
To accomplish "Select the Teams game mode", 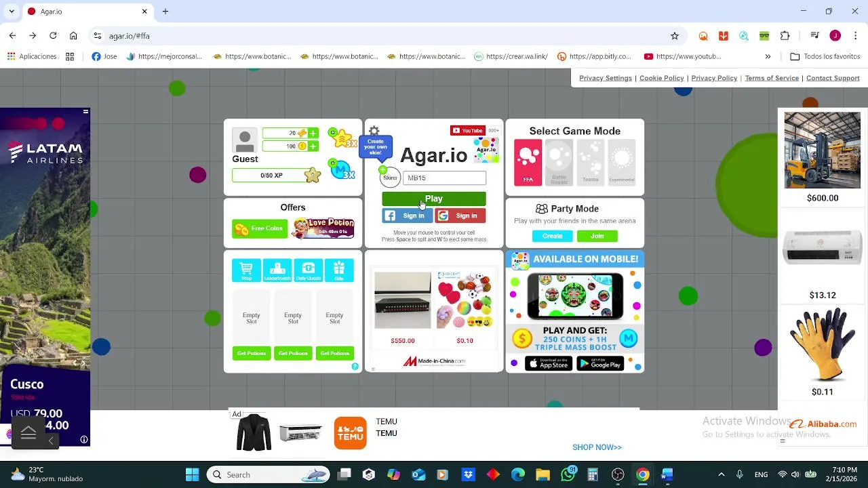I will (590, 162).
